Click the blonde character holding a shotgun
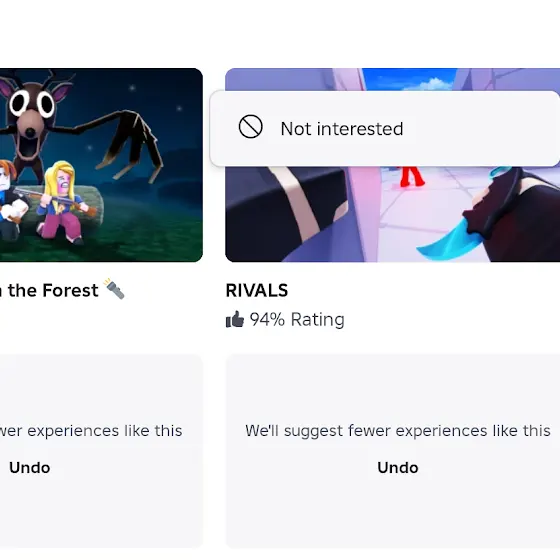The image size is (560, 560). pos(61,202)
